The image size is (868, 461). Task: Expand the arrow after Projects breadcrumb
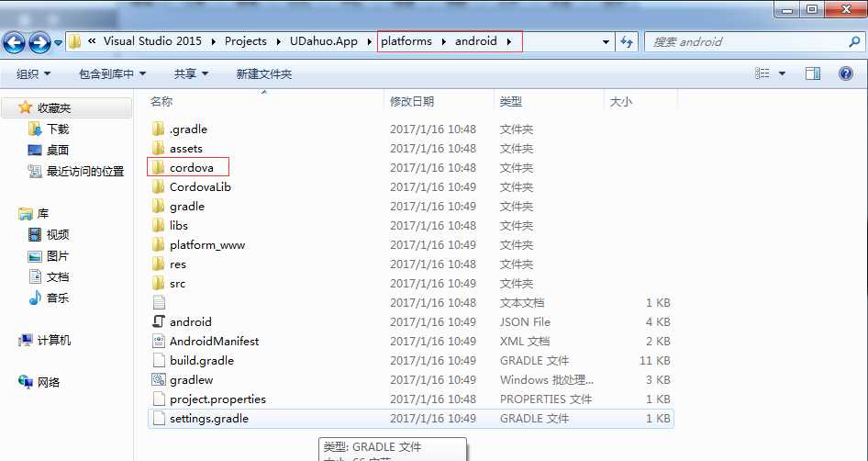click(278, 41)
